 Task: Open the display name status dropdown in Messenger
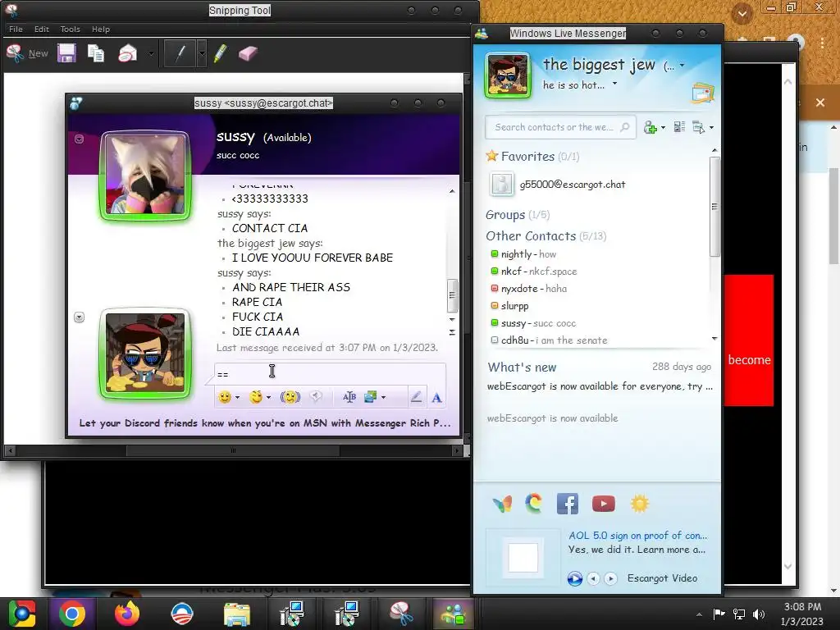pos(682,66)
